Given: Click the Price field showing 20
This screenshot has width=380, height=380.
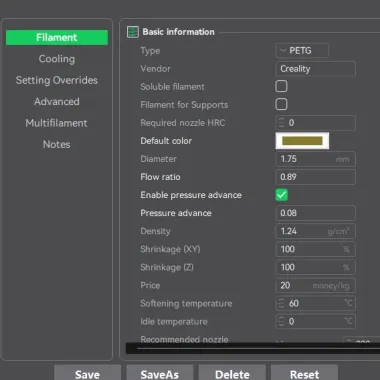Looking at the screenshot, I should (x=316, y=285).
